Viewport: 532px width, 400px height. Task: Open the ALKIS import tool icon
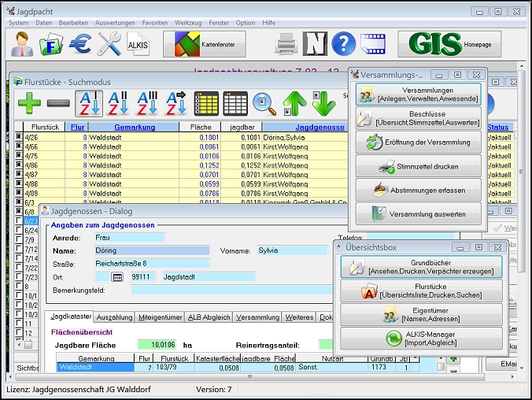tap(139, 44)
